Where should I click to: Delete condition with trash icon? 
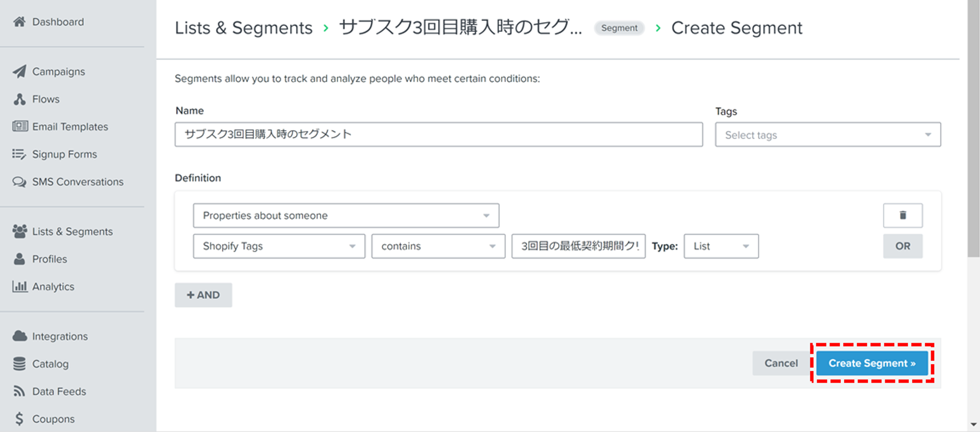point(903,216)
